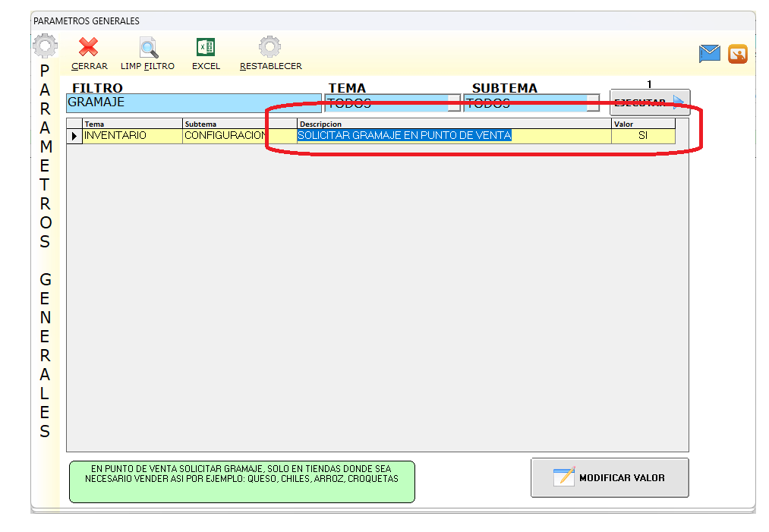Click the RESTABLECER gear icon
Image resolution: width=769 pixels, height=532 pixels.
pos(269,49)
